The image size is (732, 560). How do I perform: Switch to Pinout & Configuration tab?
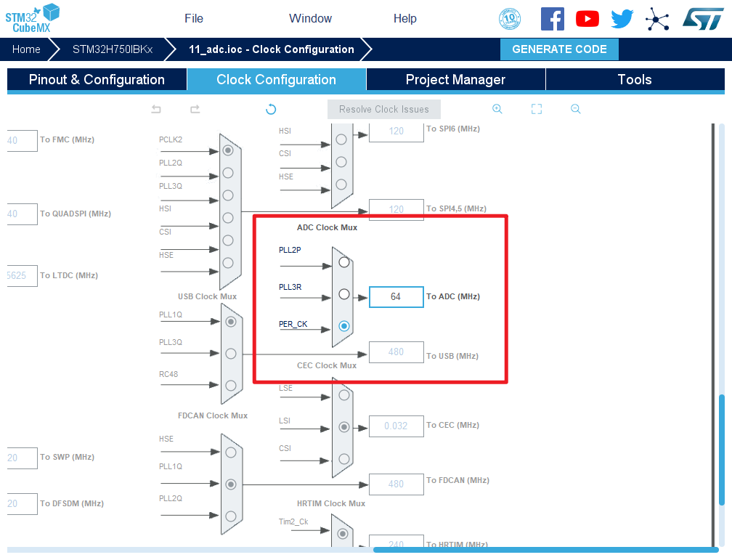(97, 80)
